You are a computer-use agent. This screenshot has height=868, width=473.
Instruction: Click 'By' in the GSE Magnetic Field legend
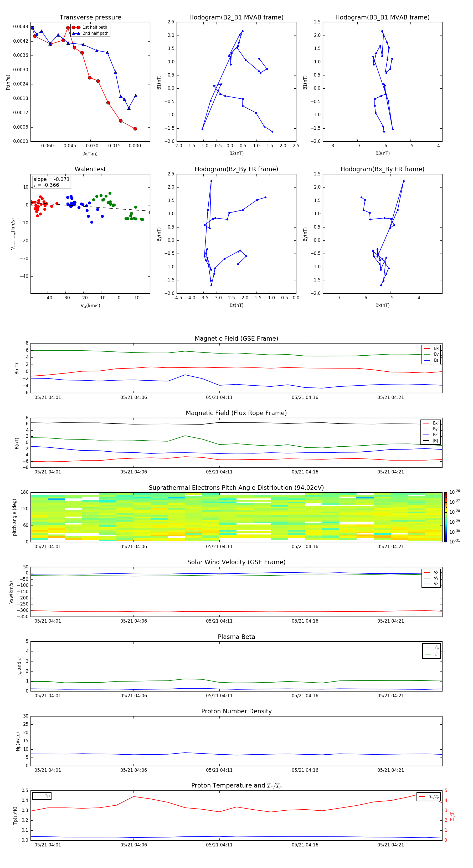[431, 355]
